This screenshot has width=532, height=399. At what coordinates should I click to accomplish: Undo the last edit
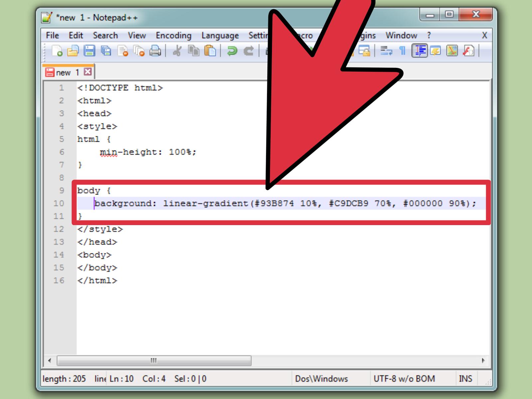click(x=231, y=51)
